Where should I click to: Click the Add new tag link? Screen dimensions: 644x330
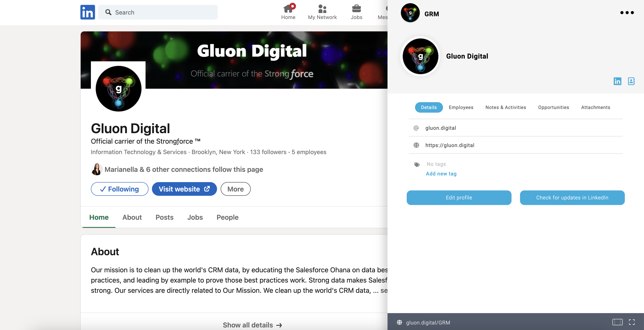pyautogui.click(x=441, y=174)
